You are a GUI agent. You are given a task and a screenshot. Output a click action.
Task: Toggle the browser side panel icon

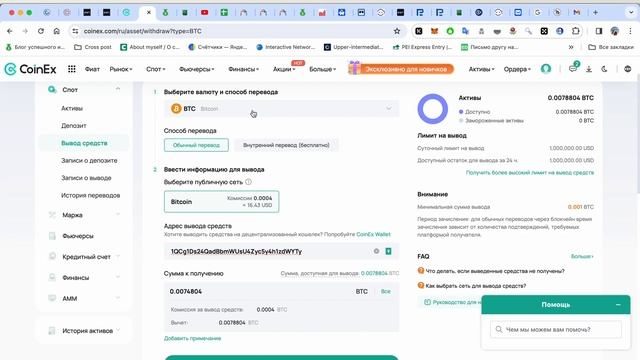click(599, 31)
